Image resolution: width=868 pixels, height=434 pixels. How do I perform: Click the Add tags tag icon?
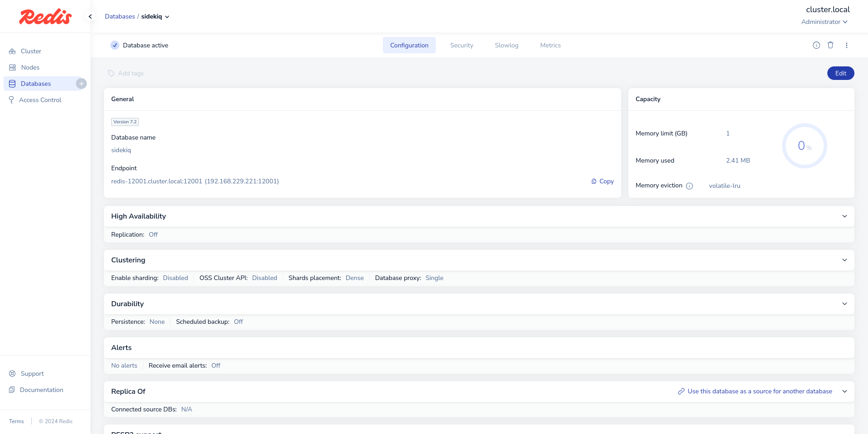click(111, 73)
